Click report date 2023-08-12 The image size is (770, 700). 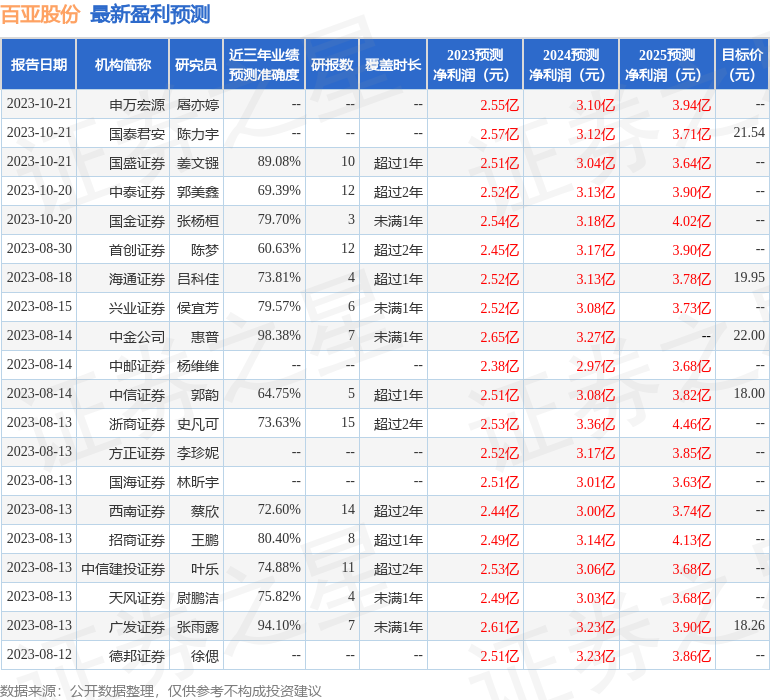(39, 654)
